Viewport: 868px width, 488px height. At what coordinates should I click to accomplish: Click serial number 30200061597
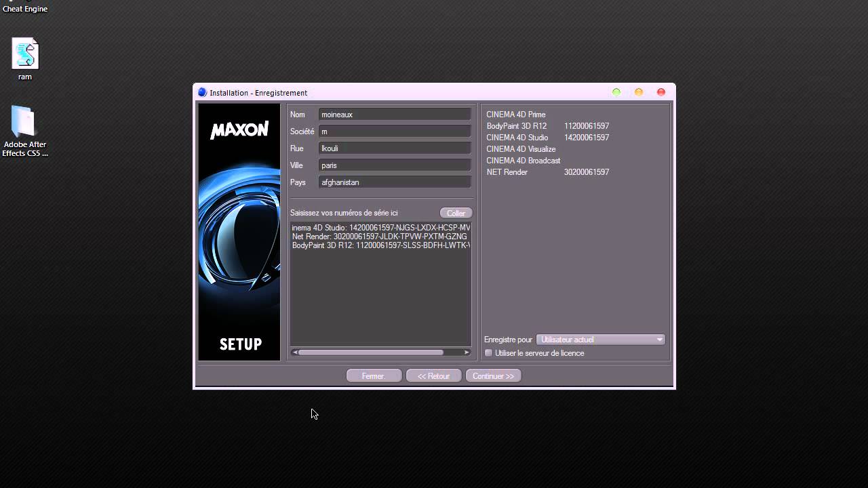pyautogui.click(x=587, y=172)
